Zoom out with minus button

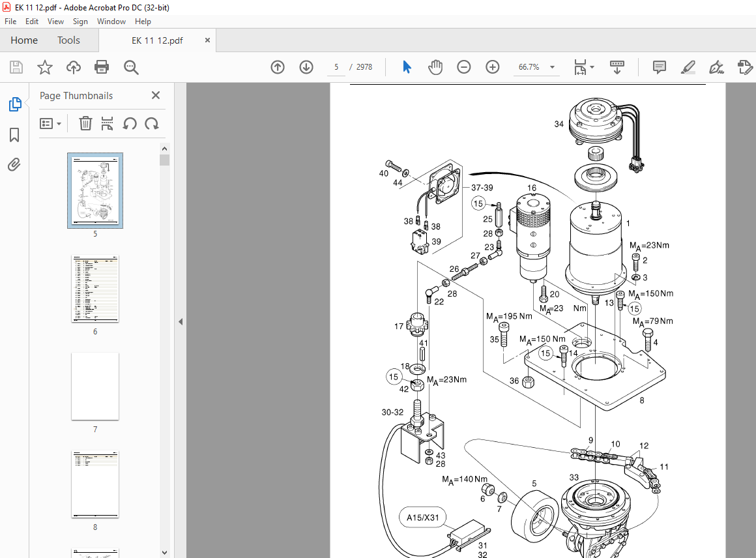[x=464, y=67]
